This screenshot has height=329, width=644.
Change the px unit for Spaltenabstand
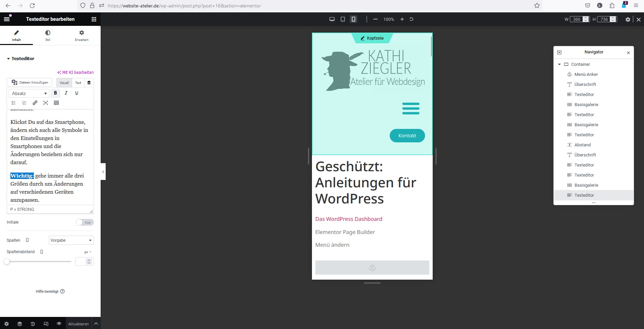pyautogui.click(x=88, y=252)
